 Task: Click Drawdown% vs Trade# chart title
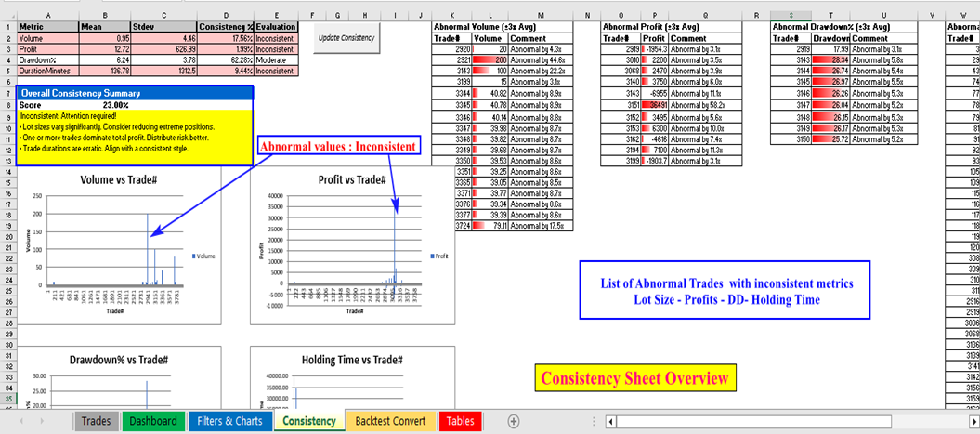click(119, 361)
